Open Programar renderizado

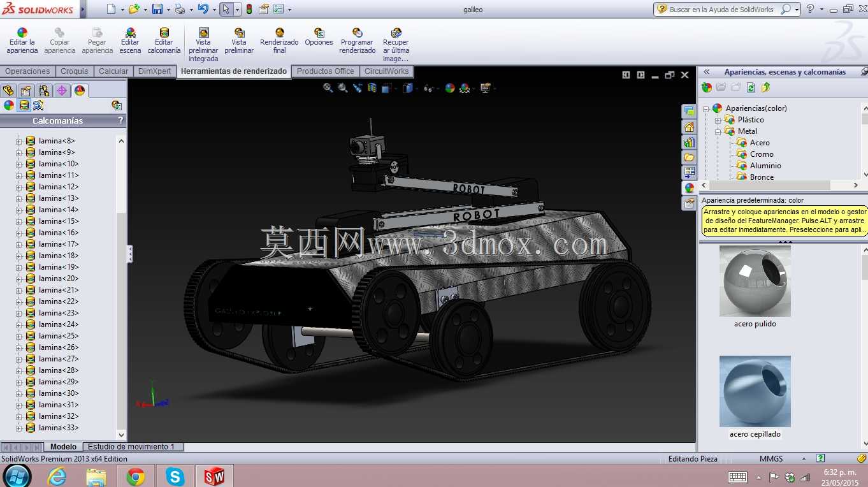click(358, 41)
